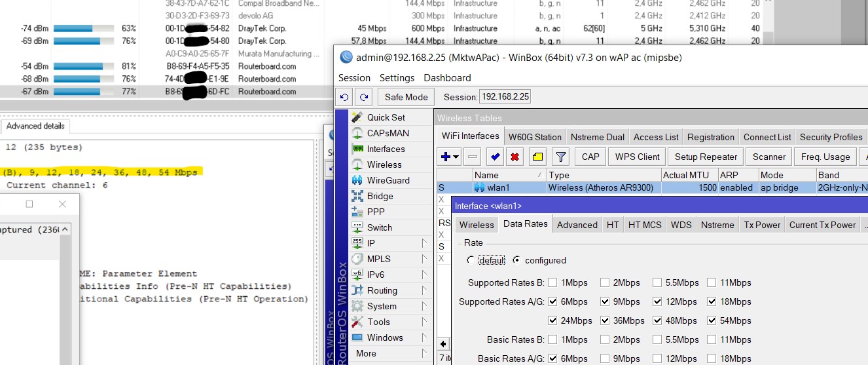Open the Dashboard menu in WinBox
Image resolution: width=868 pixels, height=365 pixels.
[x=447, y=77]
